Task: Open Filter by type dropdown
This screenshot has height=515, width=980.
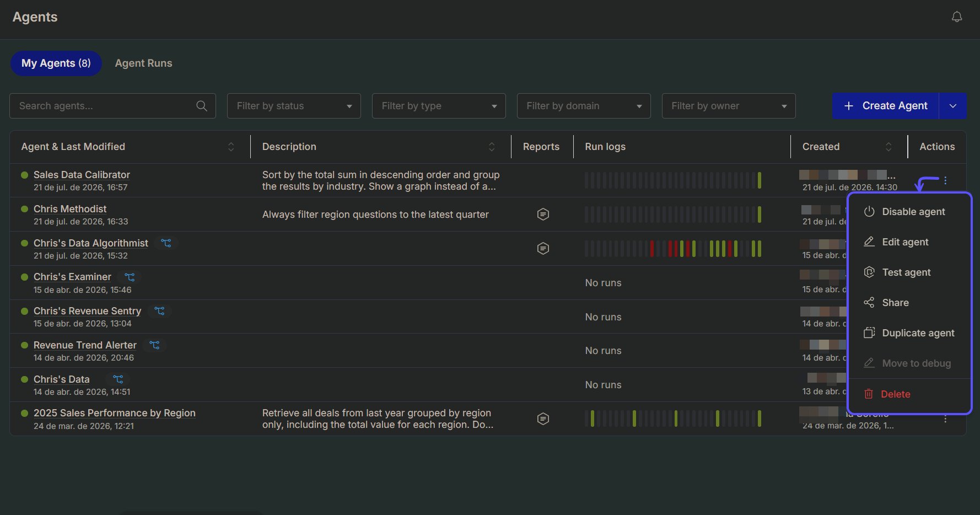Action: coord(439,106)
